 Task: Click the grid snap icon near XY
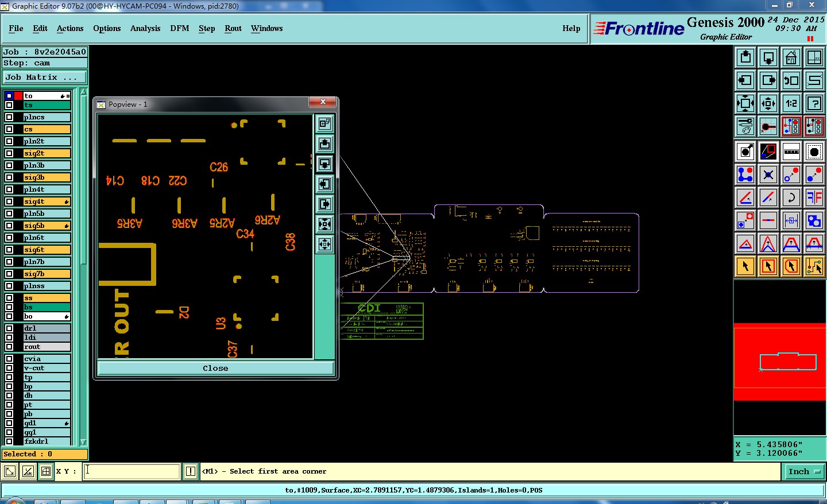click(x=46, y=471)
